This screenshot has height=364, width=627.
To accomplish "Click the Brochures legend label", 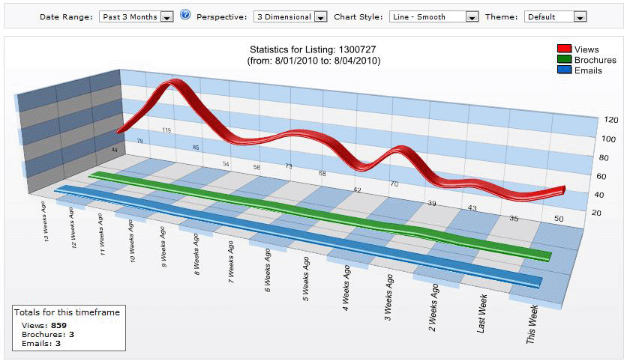I will (595, 60).
